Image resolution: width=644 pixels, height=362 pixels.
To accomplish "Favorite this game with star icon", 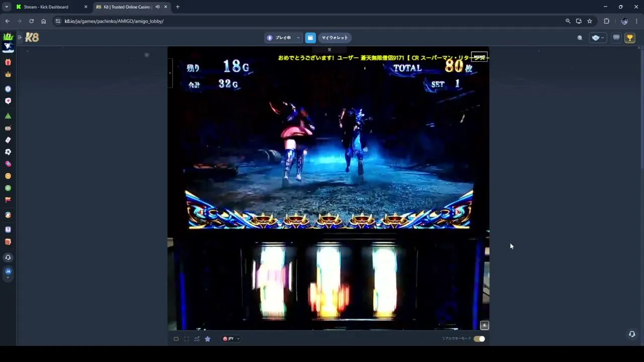I will point(207,339).
